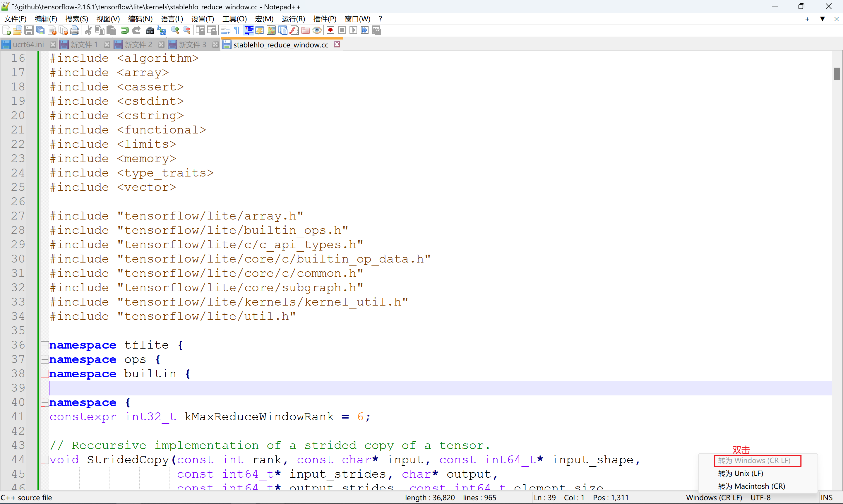
Task: Open the 编辑(E) menu
Action: tap(46, 19)
